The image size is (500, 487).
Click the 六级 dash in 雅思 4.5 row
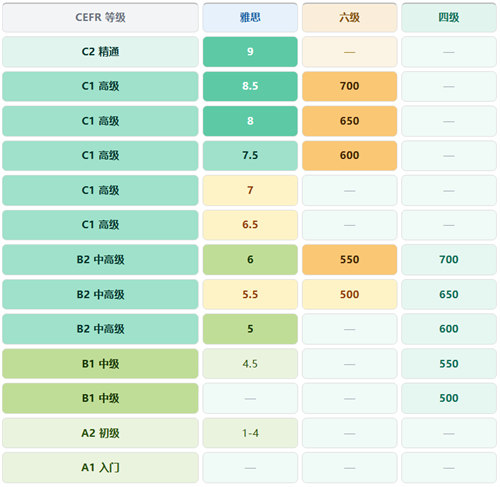(x=349, y=364)
